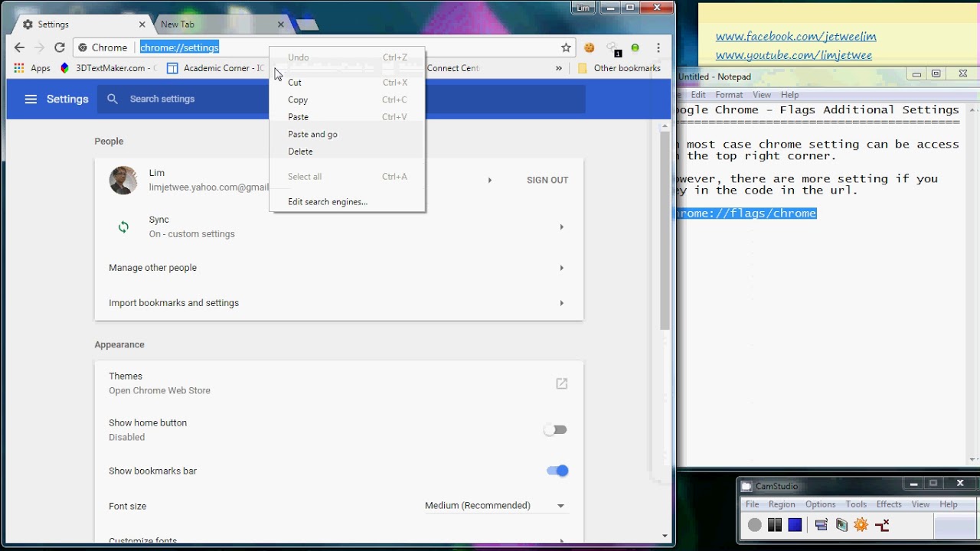Click the green circle extension icon
Viewport: 980px width, 551px height.
[x=635, y=47]
